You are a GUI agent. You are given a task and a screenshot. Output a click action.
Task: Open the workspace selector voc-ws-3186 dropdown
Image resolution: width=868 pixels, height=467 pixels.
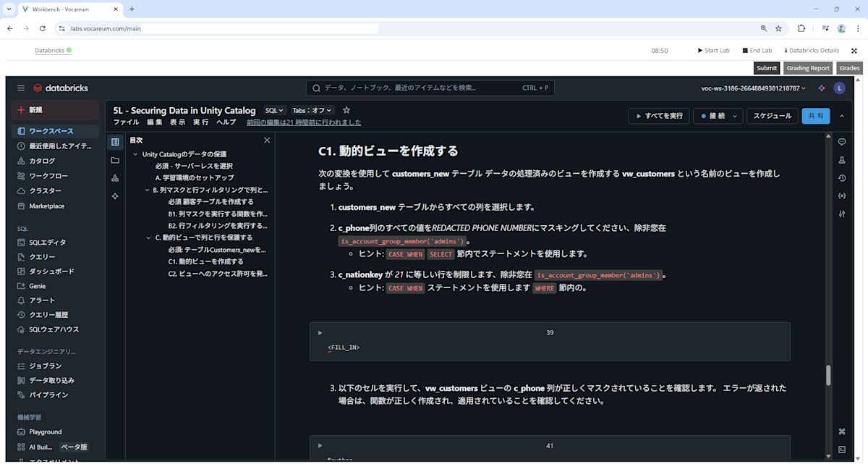(x=753, y=88)
